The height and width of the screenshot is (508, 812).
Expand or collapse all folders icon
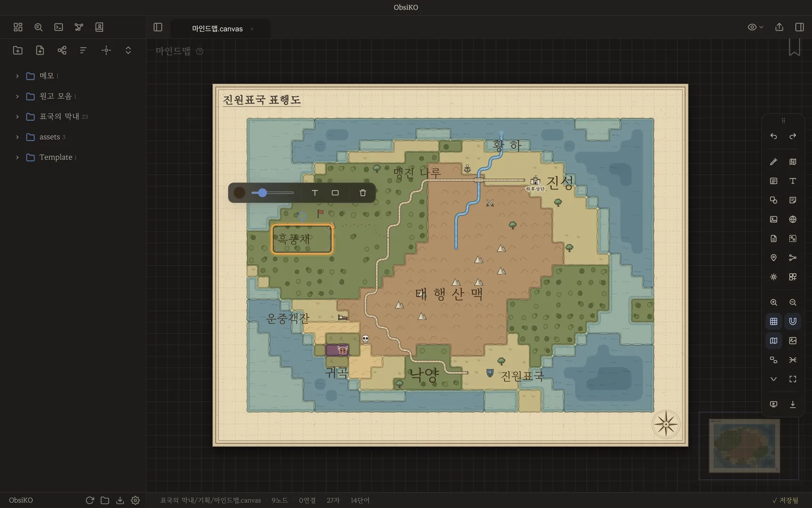[x=128, y=50]
